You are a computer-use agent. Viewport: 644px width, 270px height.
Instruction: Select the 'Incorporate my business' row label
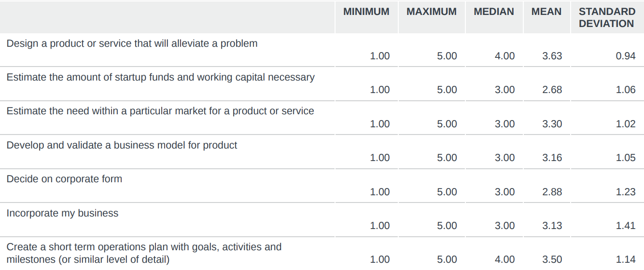(x=62, y=213)
